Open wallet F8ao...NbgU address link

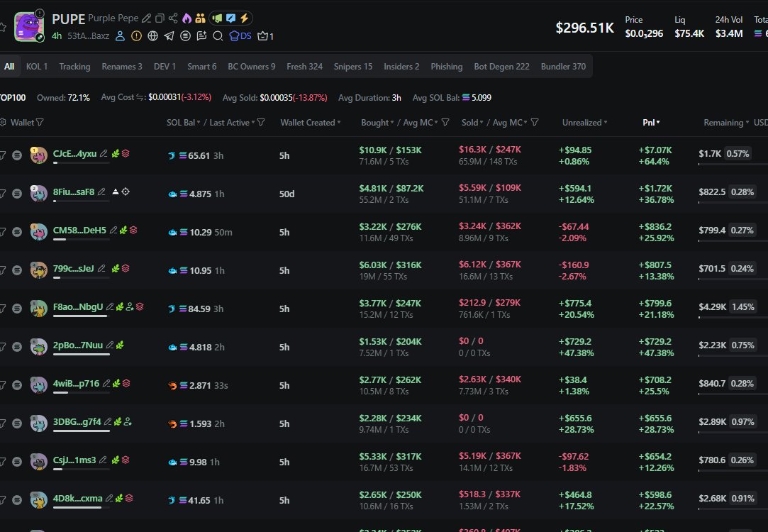click(77, 307)
